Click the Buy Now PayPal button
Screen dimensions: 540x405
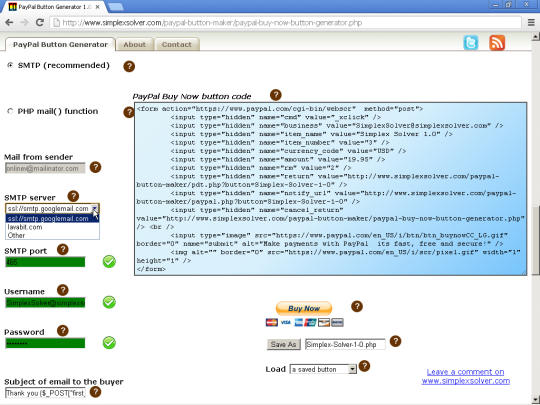click(x=304, y=308)
